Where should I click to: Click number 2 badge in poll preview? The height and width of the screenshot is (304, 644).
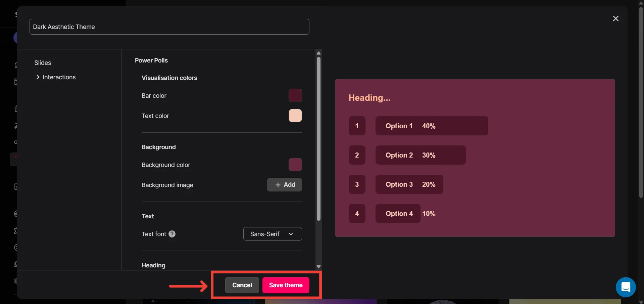(357, 155)
